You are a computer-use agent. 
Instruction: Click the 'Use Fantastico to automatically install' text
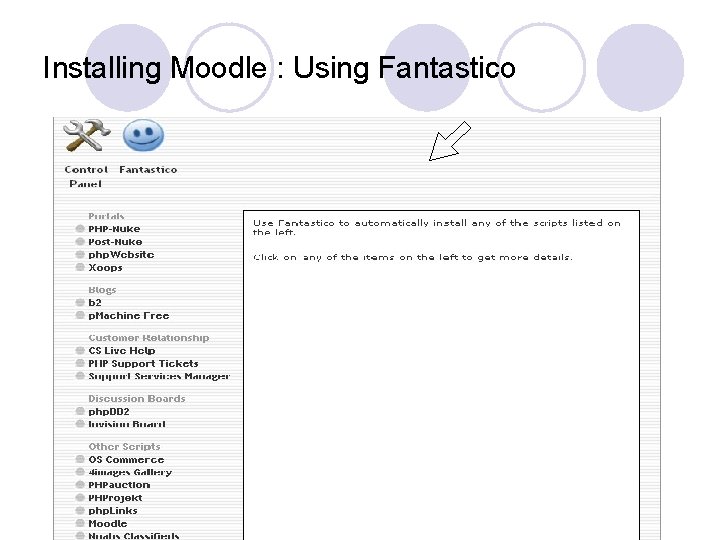tap(436, 227)
